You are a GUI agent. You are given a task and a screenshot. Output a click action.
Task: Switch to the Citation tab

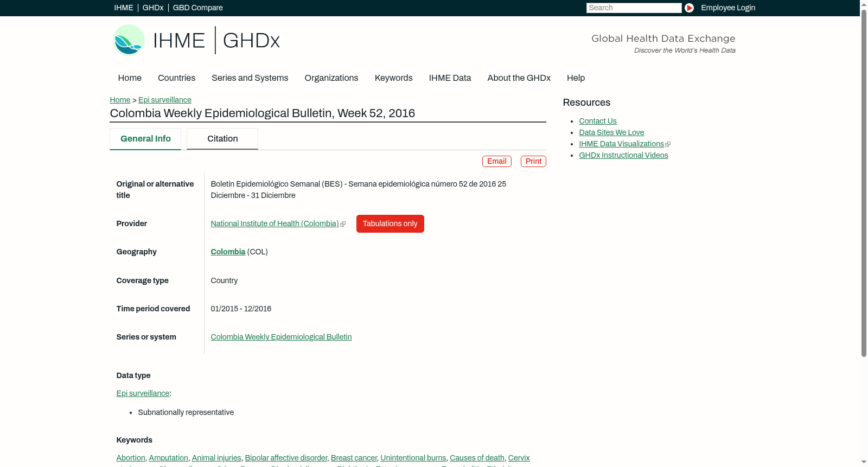(x=222, y=139)
